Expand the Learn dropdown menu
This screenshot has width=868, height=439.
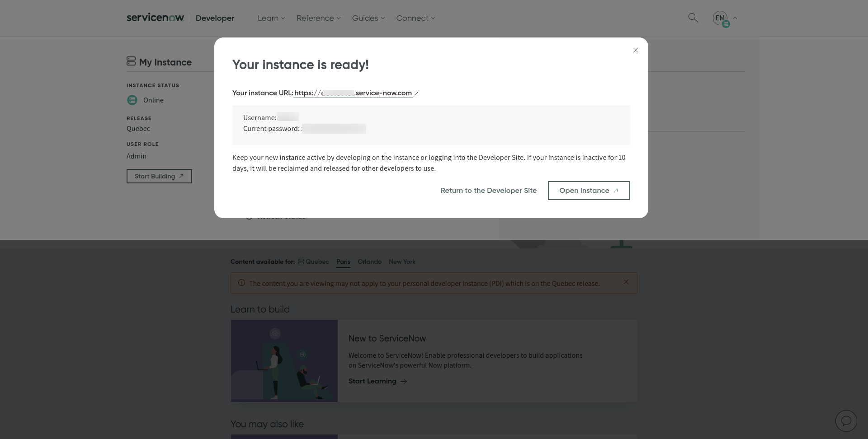click(271, 18)
